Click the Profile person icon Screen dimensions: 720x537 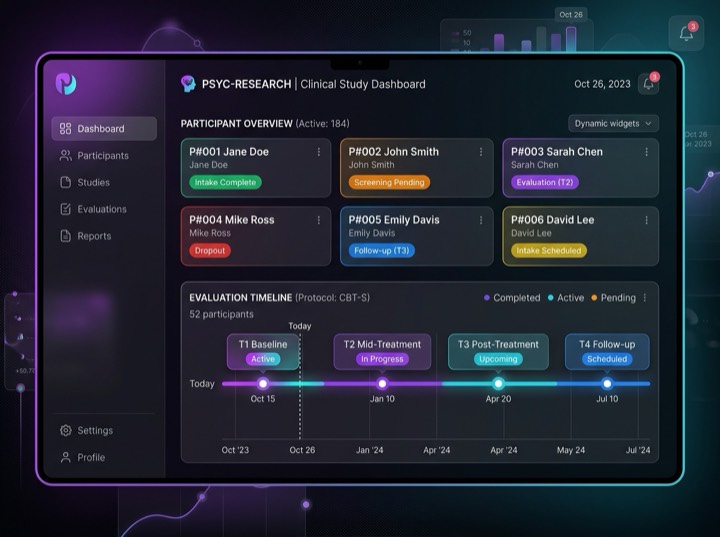click(x=66, y=458)
